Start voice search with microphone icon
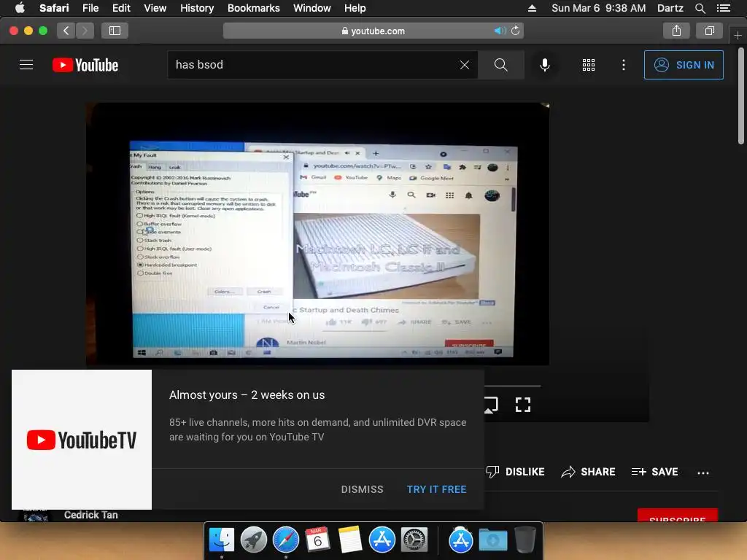 pyautogui.click(x=544, y=65)
